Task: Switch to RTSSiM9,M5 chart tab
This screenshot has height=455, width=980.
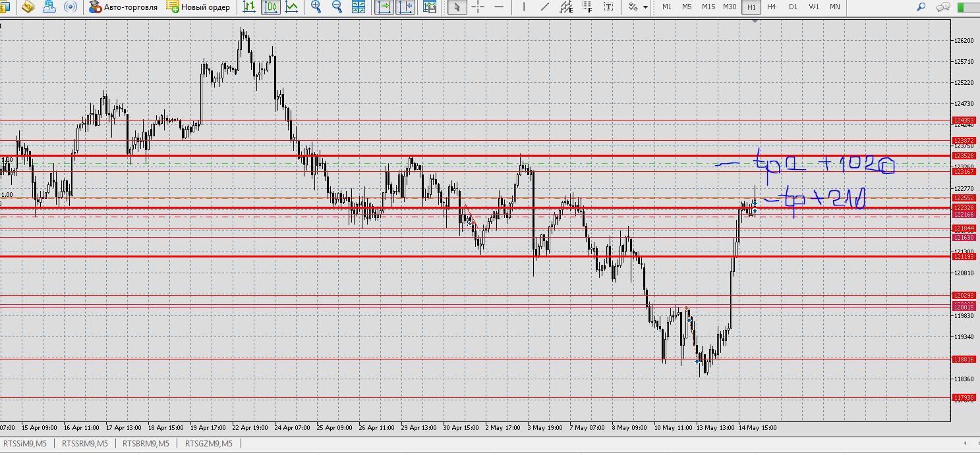Action: click(25, 443)
